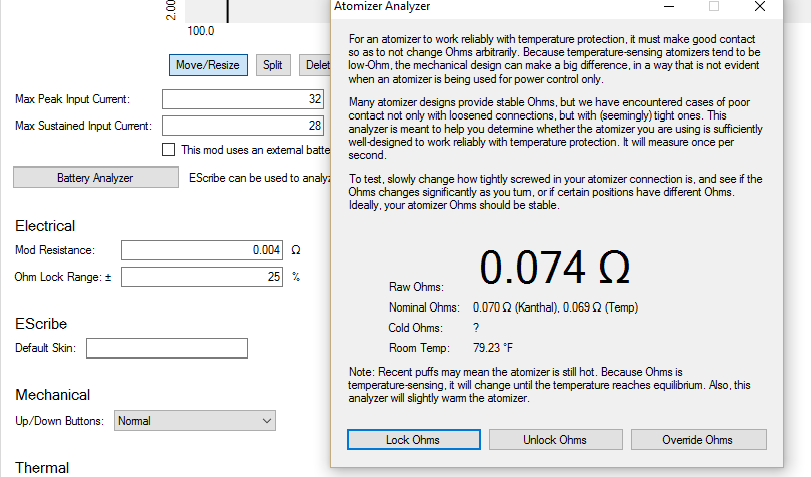811x477 pixels.
Task: Close the Atomizer Analyzer window
Action: click(x=761, y=6)
